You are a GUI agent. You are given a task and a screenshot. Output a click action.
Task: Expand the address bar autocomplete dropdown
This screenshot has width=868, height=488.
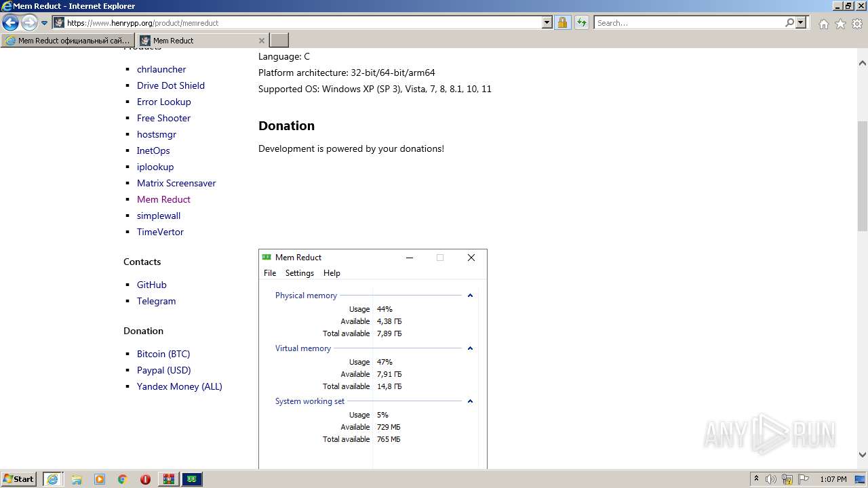coord(547,23)
